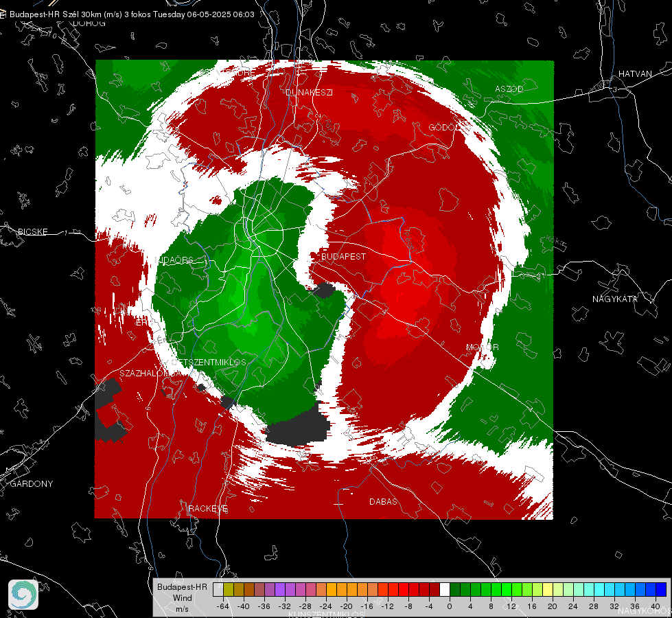The image size is (672, 618).
Task: Select the DUNAKESZI label
Action: [309, 93]
